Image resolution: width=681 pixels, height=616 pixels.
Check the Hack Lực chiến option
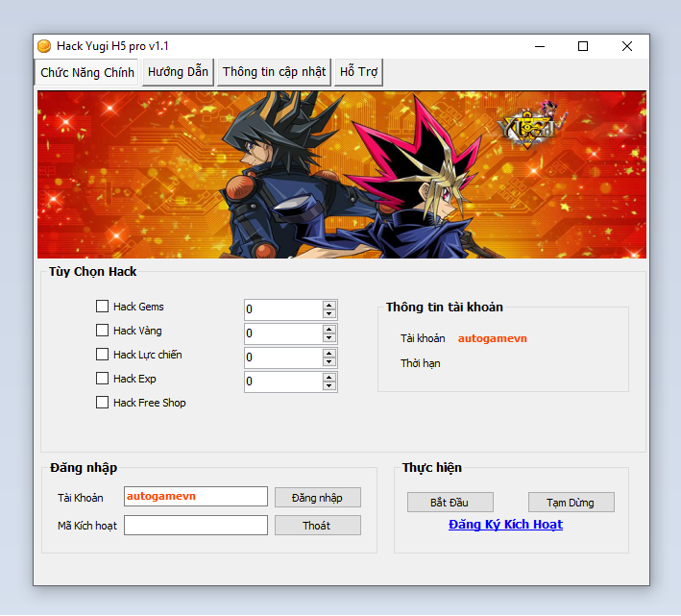102,355
